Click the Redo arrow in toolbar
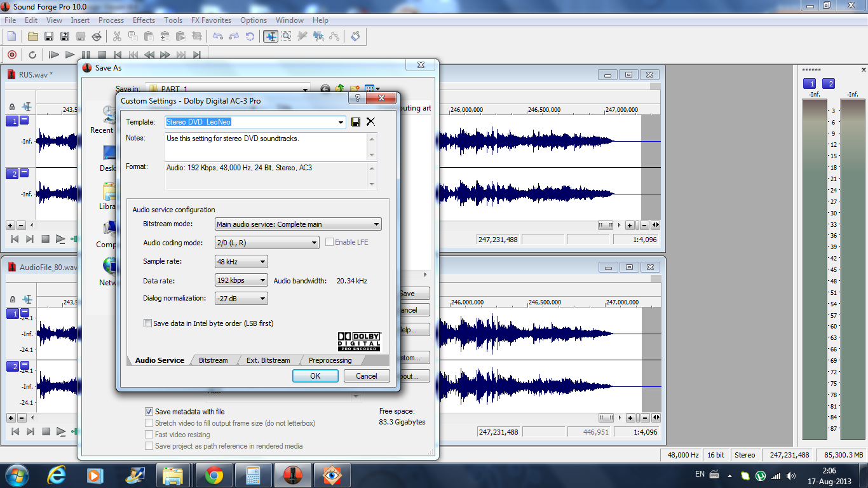The width and height of the screenshot is (868, 488). pyautogui.click(x=234, y=36)
